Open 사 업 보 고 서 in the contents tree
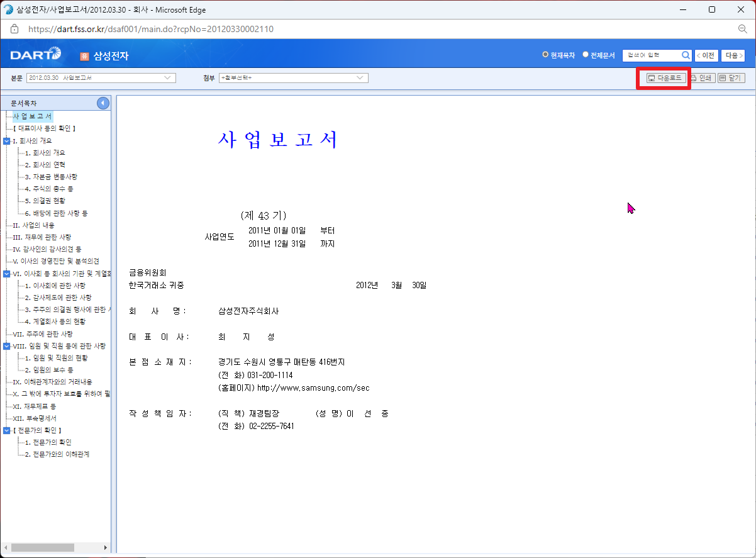 33,116
